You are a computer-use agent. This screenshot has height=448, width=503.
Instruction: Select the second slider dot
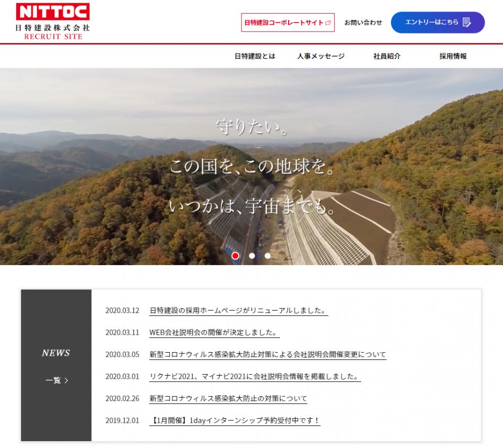coord(252,256)
